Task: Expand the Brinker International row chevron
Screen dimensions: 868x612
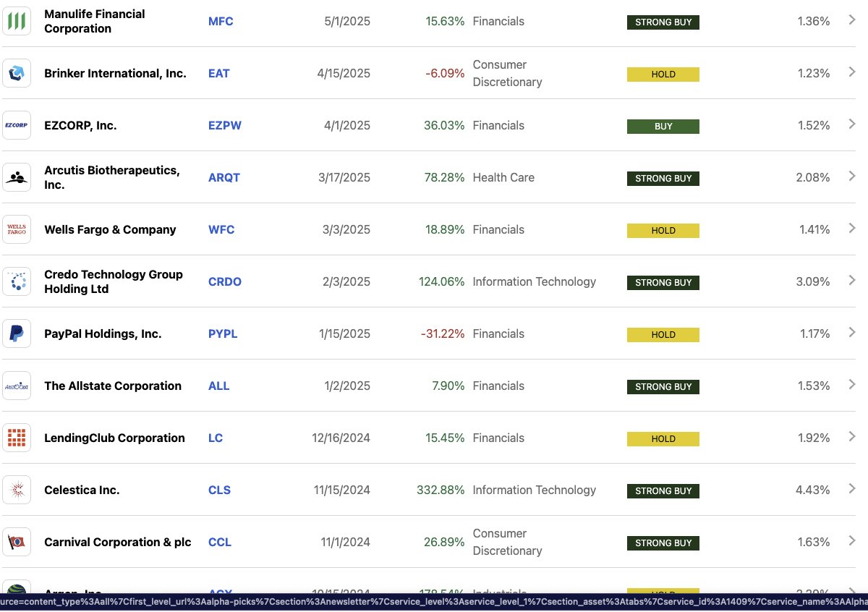Action: click(x=852, y=72)
